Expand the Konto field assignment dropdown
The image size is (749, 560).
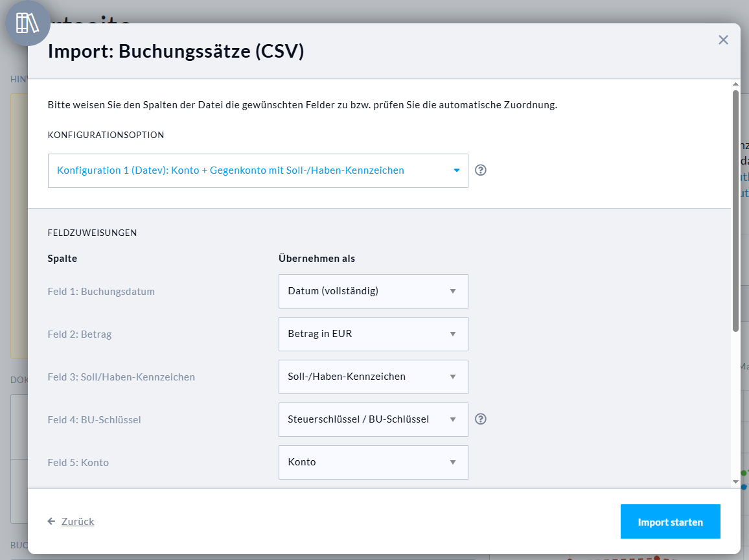(373, 462)
